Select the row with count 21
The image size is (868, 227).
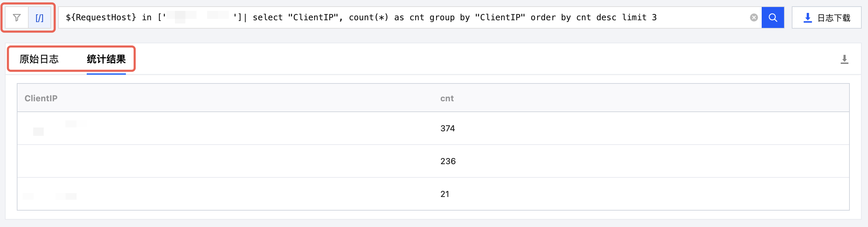click(433, 194)
